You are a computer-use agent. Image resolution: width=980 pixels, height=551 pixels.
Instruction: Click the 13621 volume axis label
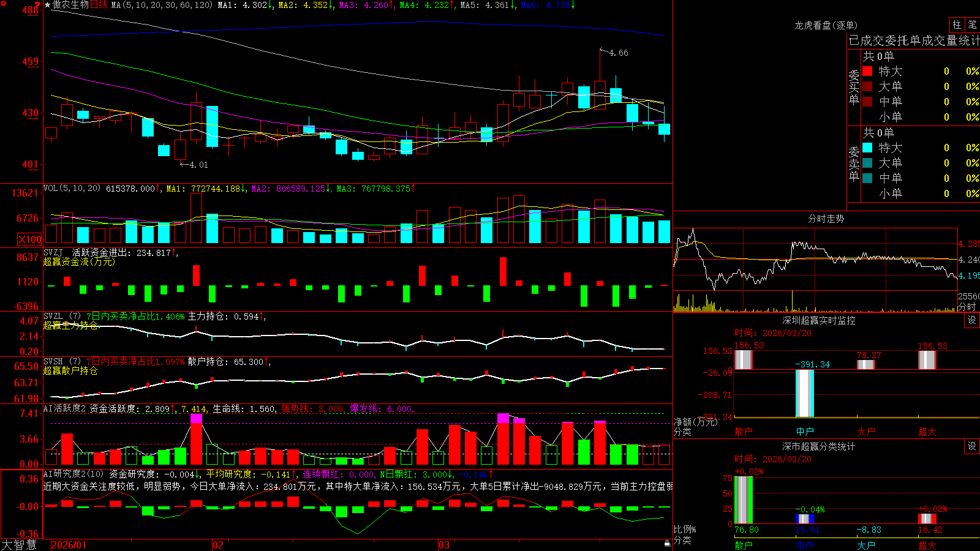tap(25, 193)
